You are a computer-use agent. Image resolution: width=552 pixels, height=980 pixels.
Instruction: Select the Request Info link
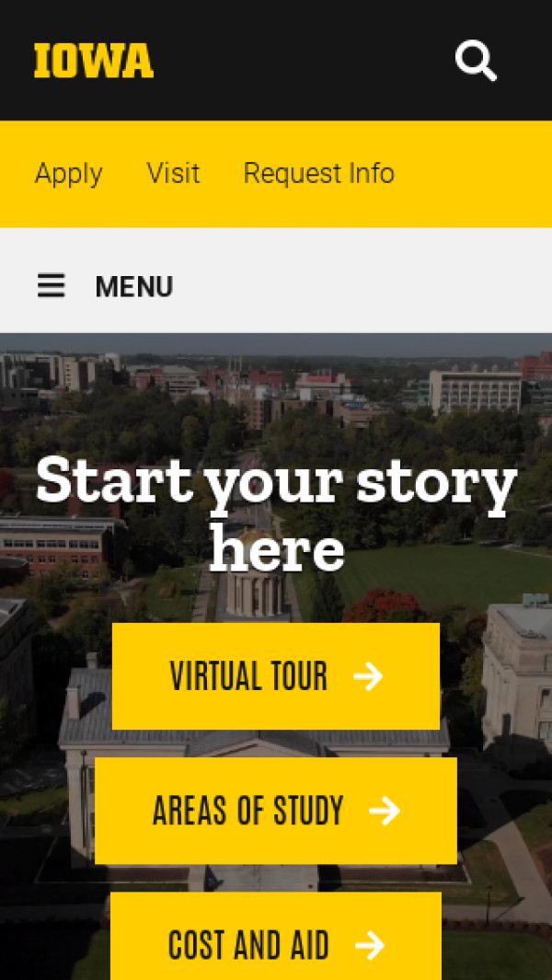[319, 173]
